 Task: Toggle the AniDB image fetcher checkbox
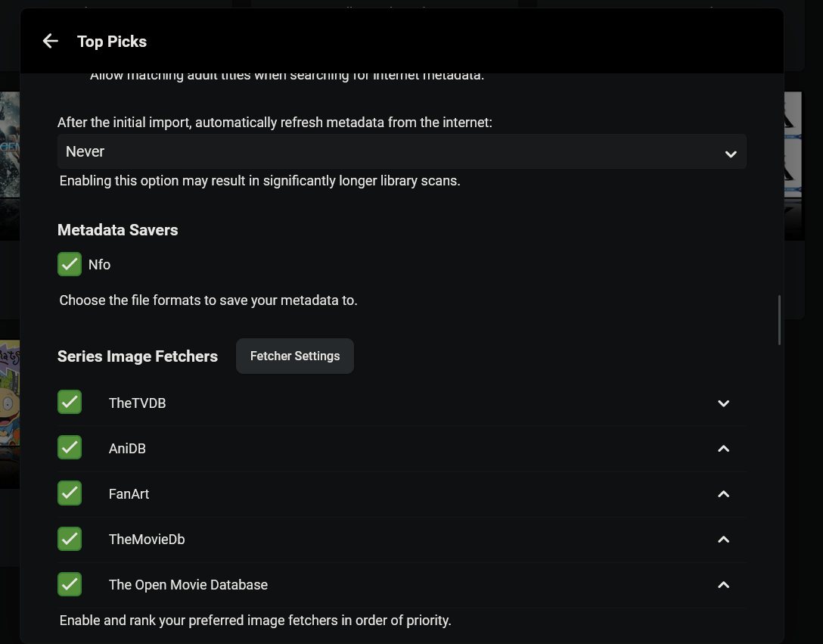[x=70, y=448]
